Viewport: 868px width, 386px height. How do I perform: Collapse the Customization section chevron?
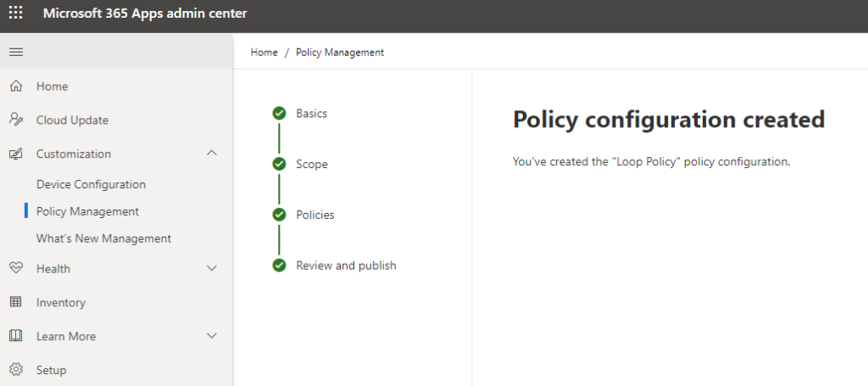211,154
